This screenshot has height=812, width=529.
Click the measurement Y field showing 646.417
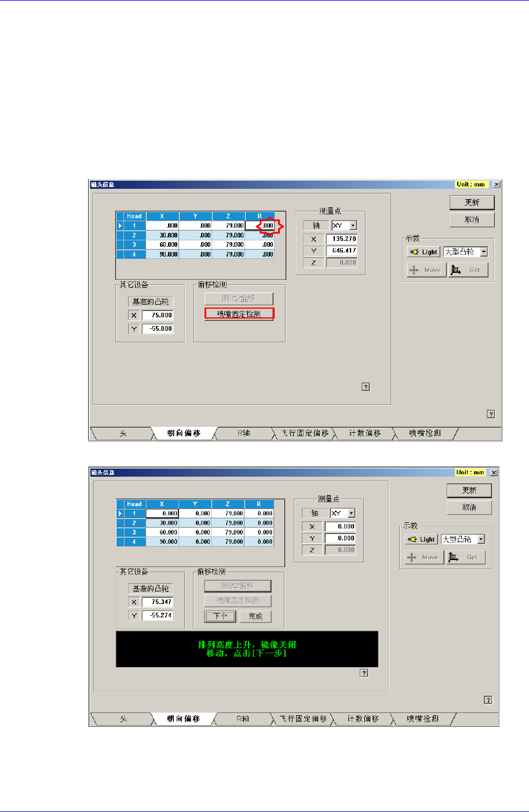(x=341, y=250)
